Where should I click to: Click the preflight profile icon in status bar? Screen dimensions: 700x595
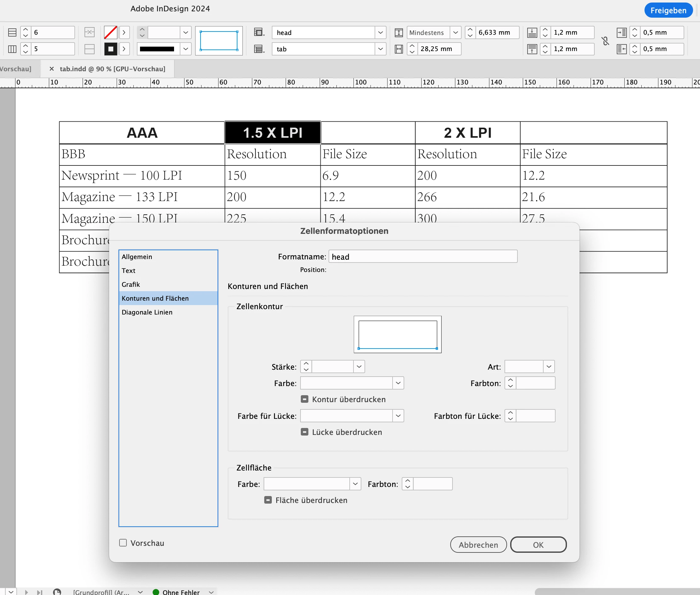coord(57,592)
